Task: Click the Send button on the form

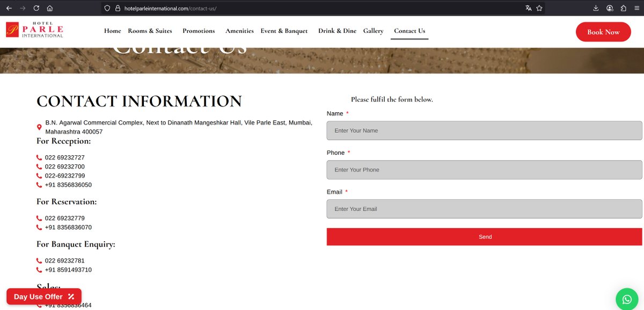Action: coord(484,236)
